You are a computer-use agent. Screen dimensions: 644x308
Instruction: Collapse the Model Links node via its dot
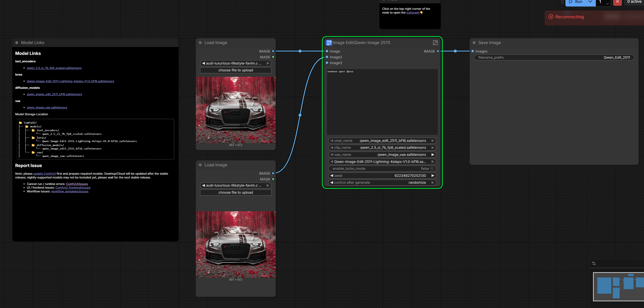coord(17,43)
